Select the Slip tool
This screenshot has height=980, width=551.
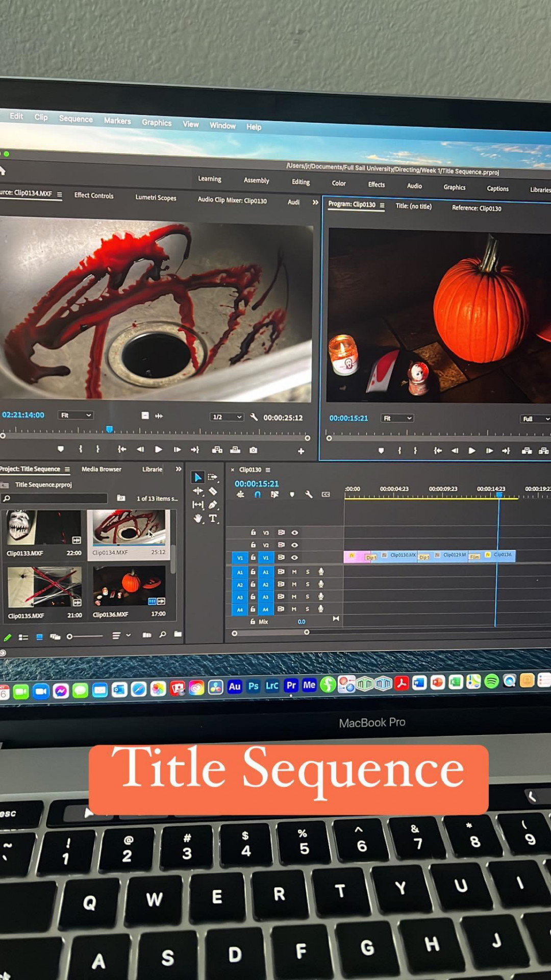coord(197,505)
